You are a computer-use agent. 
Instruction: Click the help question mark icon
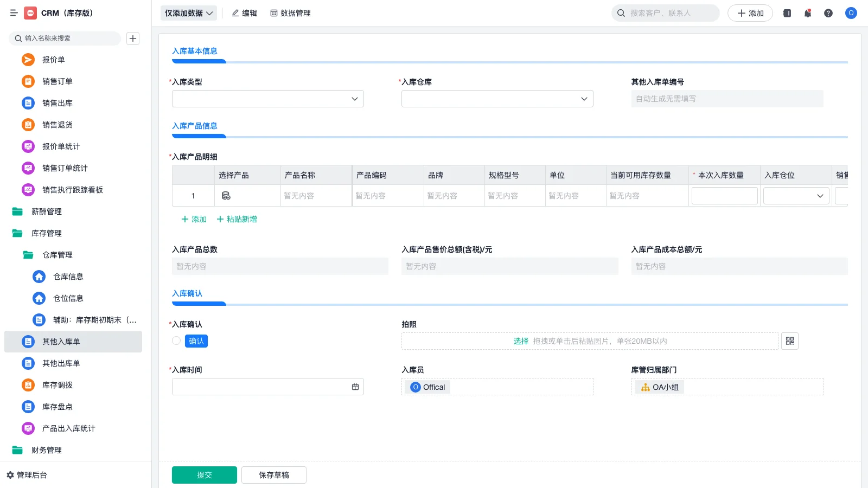click(828, 13)
